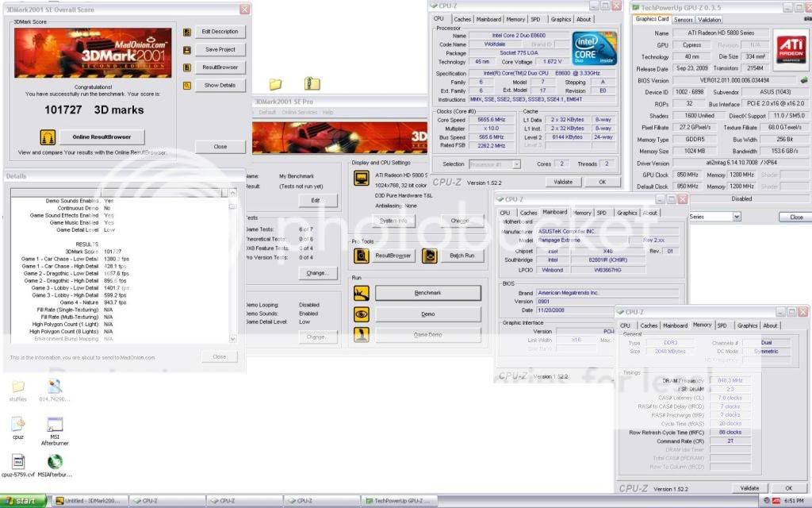Click the ResultBrowser icon in the score window
The height and width of the screenshot is (508, 812).
[x=187, y=68]
